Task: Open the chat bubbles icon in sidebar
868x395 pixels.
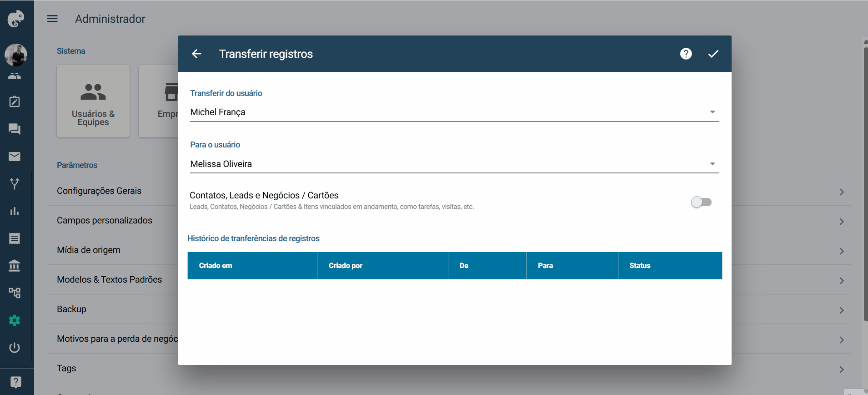Action: (x=15, y=129)
